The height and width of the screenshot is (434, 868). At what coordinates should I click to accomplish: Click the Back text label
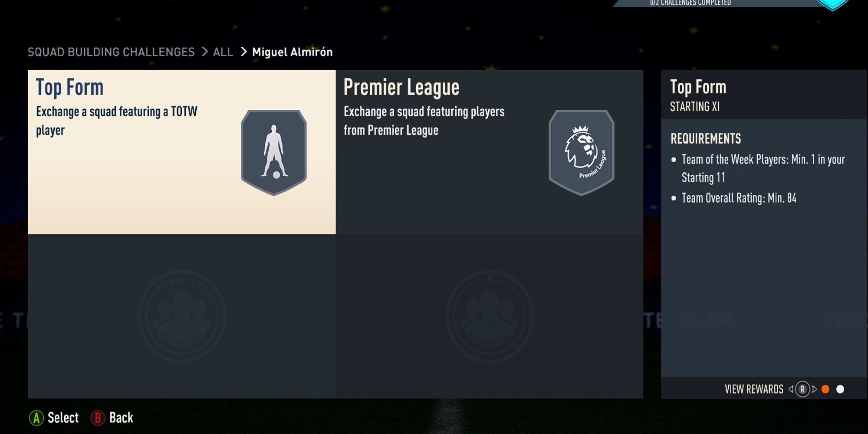(121, 418)
